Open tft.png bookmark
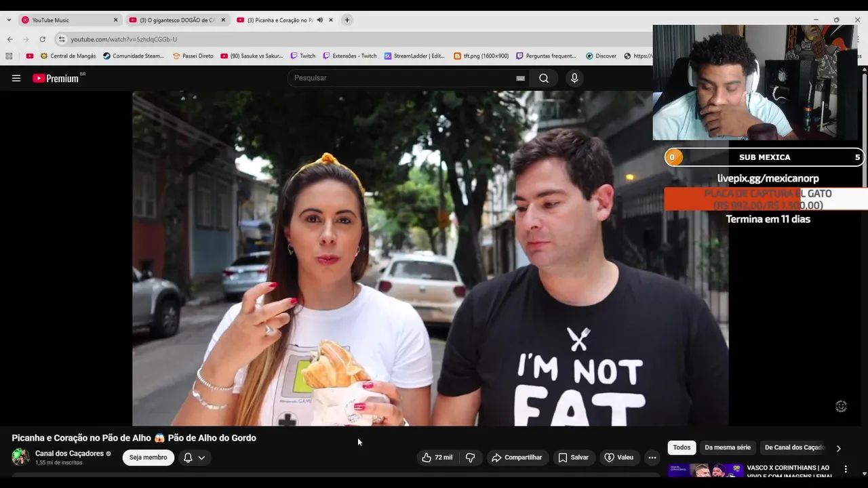Viewport: 868px width, 488px height. point(481,56)
